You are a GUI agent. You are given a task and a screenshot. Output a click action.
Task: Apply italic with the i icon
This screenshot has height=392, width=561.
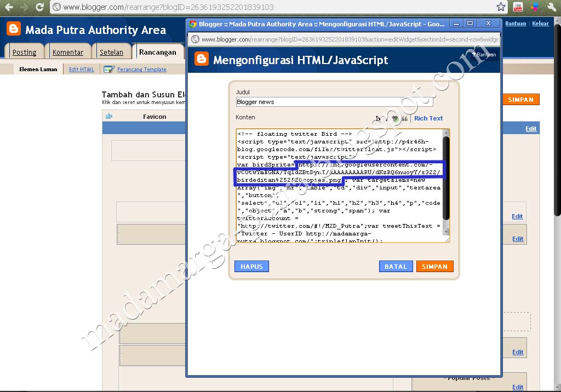(x=387, y=118)
